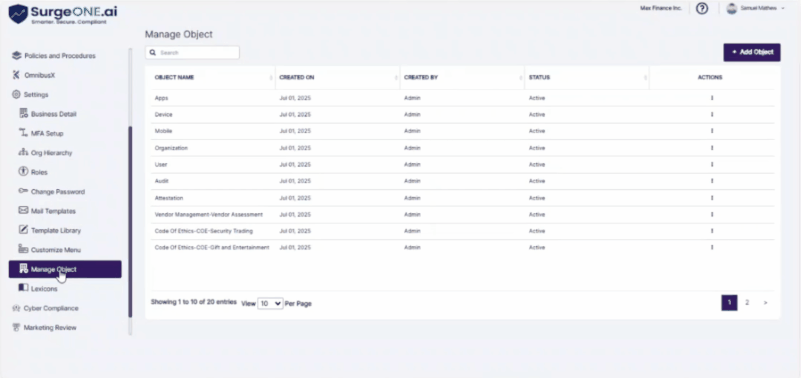Screen dimensions: 801x378
Task: Click the Attestation object name cell
Action: 169,198
